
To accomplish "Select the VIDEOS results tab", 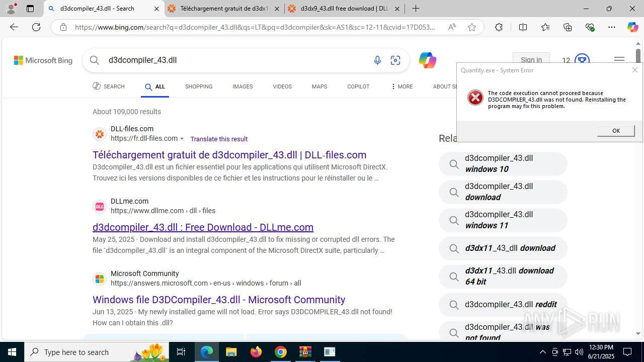I will point(282,86).
